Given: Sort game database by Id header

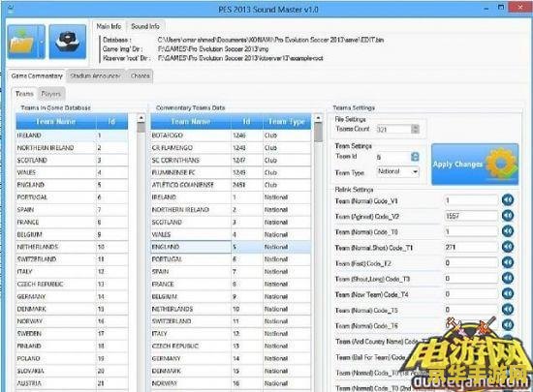Looking at the screenshot, I should pos(111,121).
